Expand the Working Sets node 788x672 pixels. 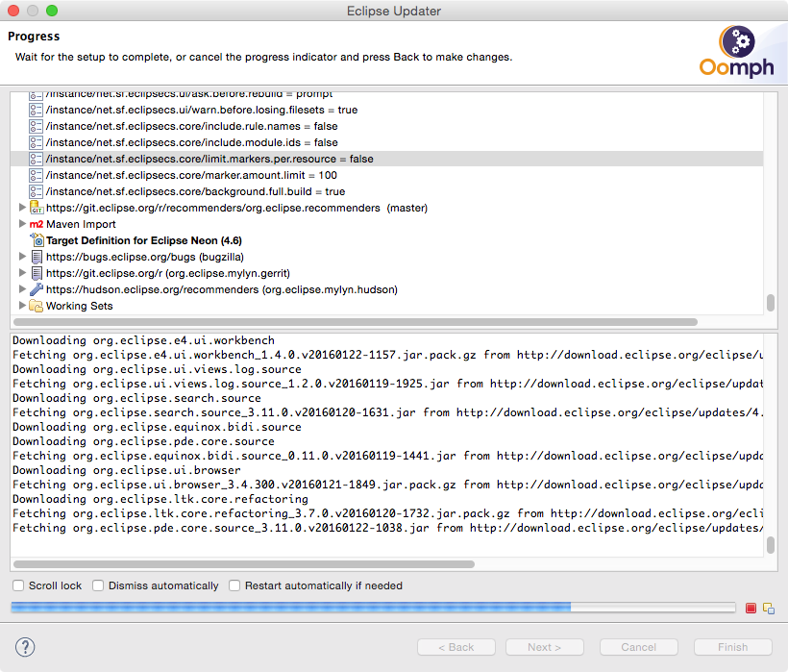[x=22, y=305]
